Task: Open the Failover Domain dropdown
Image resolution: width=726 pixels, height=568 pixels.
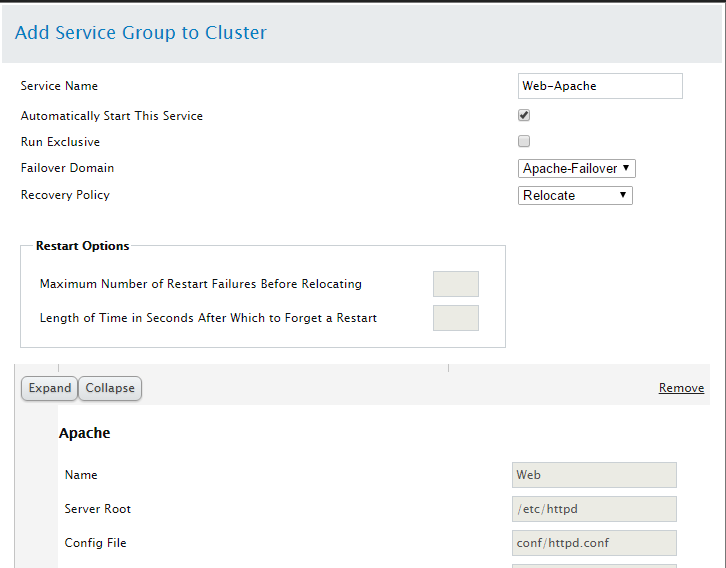Action: (x=576, y=169)
